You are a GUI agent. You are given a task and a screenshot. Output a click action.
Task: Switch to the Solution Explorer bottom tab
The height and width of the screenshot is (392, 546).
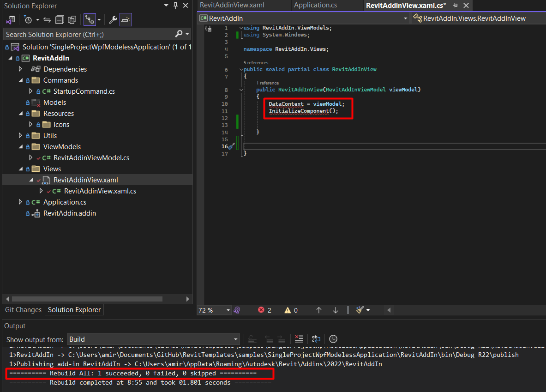(x=74, y=310)
